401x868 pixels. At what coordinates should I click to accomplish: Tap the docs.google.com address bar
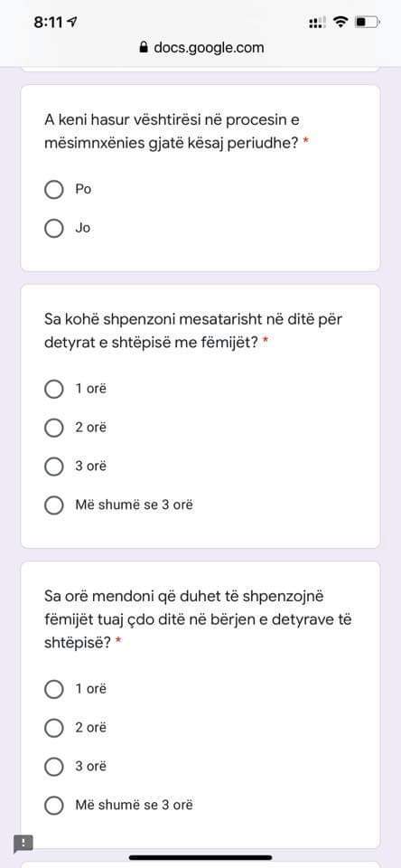click(201, 48)
